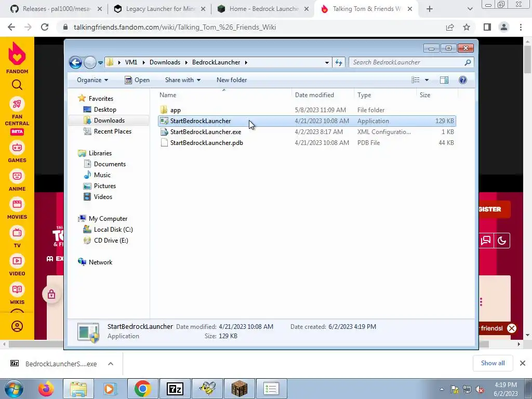Select StartBedrockLauncher.exe config file
Image resolution: width=532 pixels, height=399 pixels.
[x=307, y=131]
